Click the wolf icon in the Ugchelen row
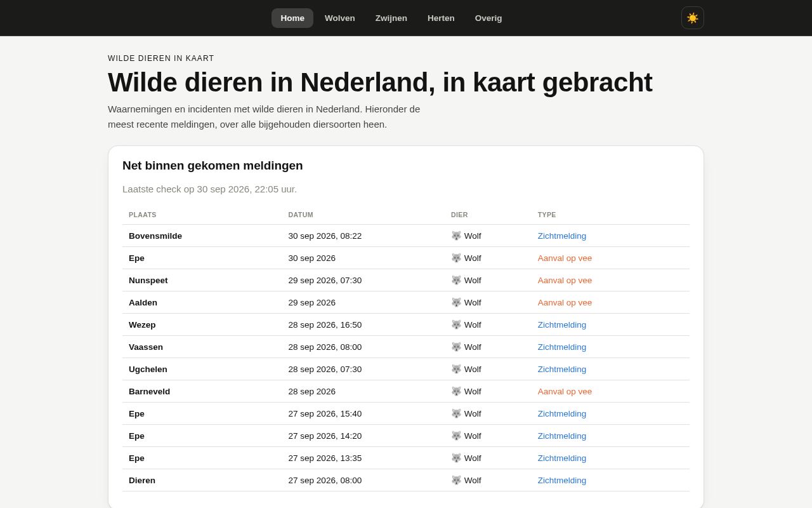The height and width of the screenshot is (508, 812). coord(456,369)
